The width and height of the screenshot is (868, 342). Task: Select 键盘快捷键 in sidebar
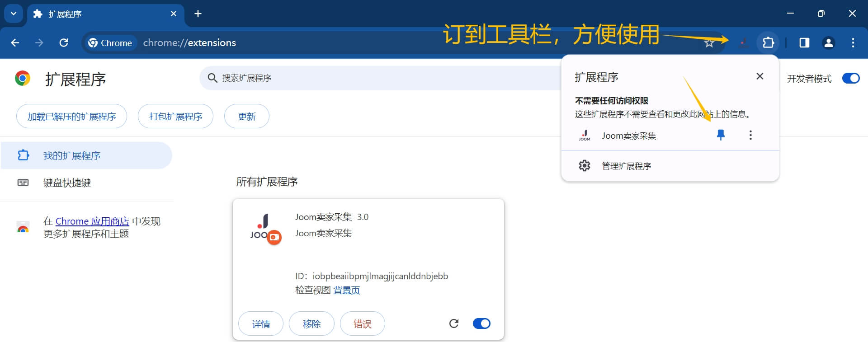click(86, 183)
